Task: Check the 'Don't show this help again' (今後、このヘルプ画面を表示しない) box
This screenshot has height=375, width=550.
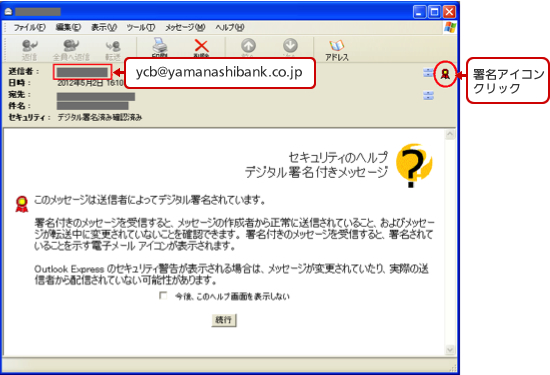Action: point(163,295)
